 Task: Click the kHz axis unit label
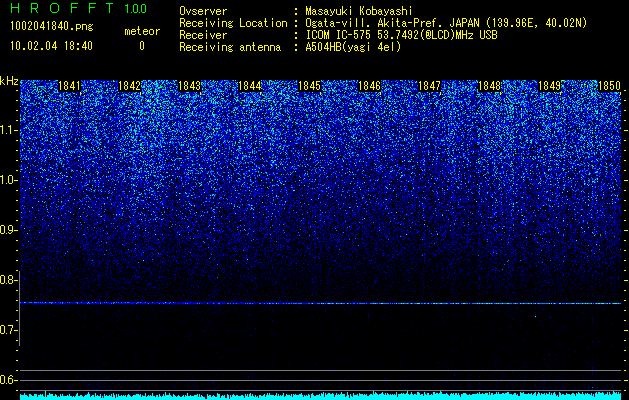[9, 81]
